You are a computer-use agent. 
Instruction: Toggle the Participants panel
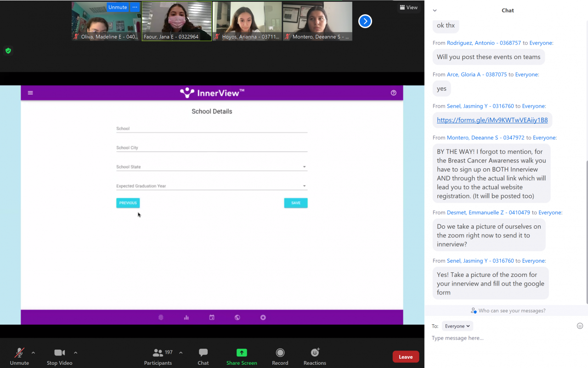(158, 356)
